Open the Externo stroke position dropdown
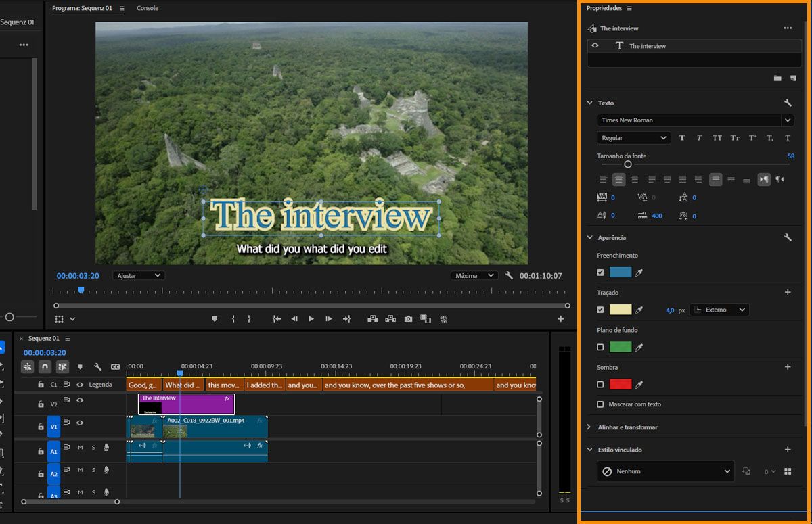 (719, 310)
